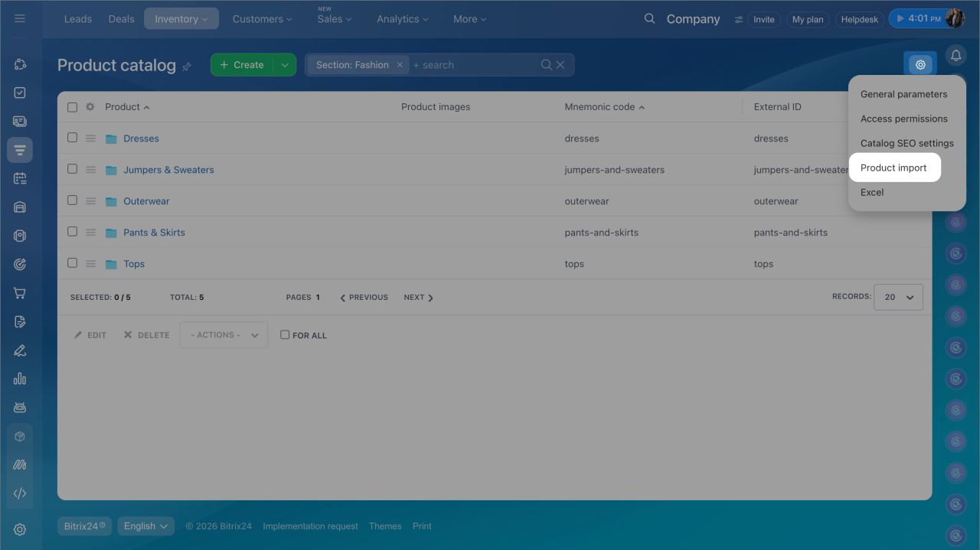Toggle the select all rows checkbox
Screen dimensions: 980x550
pyautogui.click(x=72, y=107)
